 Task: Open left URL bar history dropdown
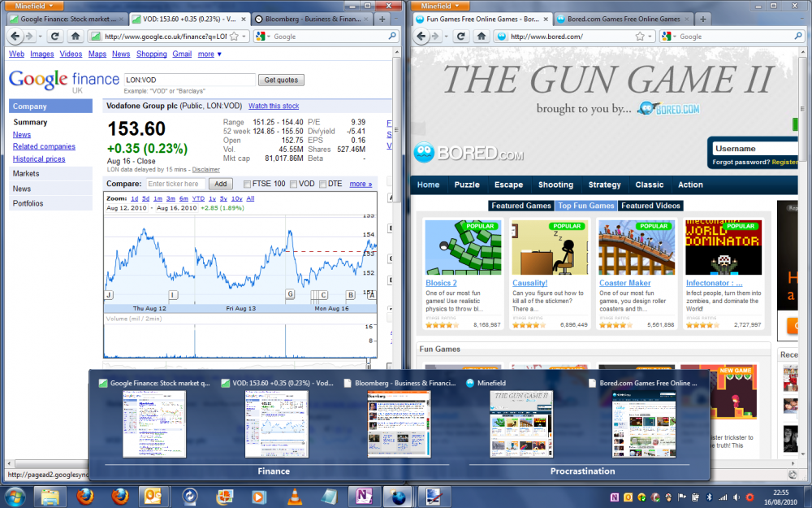(244, 37)
